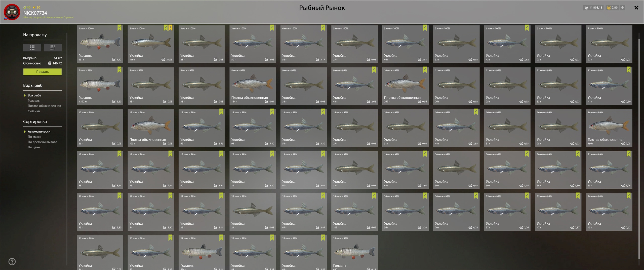Switch to small grid view icon
The image size is (644, 270).
53,48
